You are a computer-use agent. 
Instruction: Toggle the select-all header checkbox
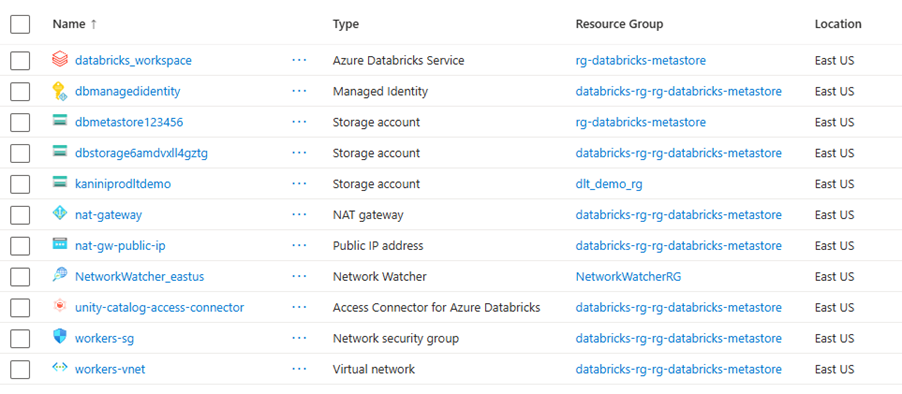[20, 25]
